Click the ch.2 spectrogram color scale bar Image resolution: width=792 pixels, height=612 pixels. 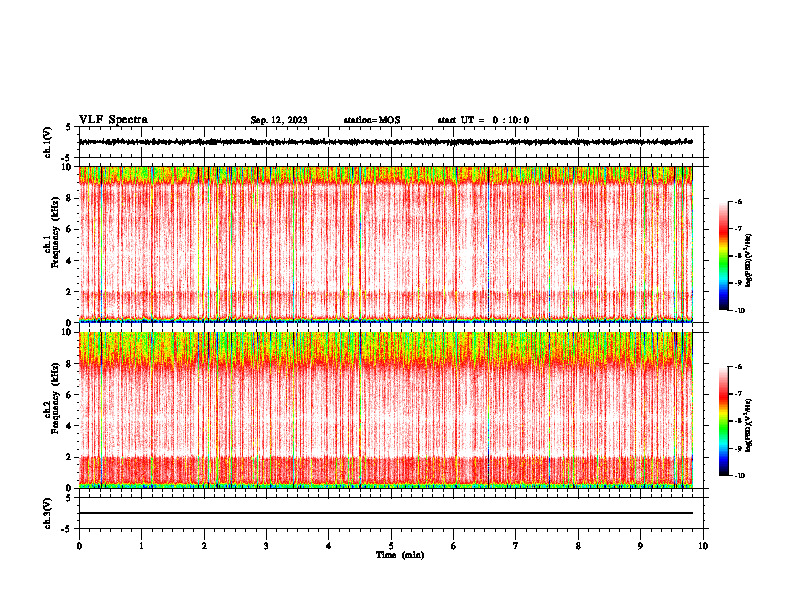tap(724, 421)
